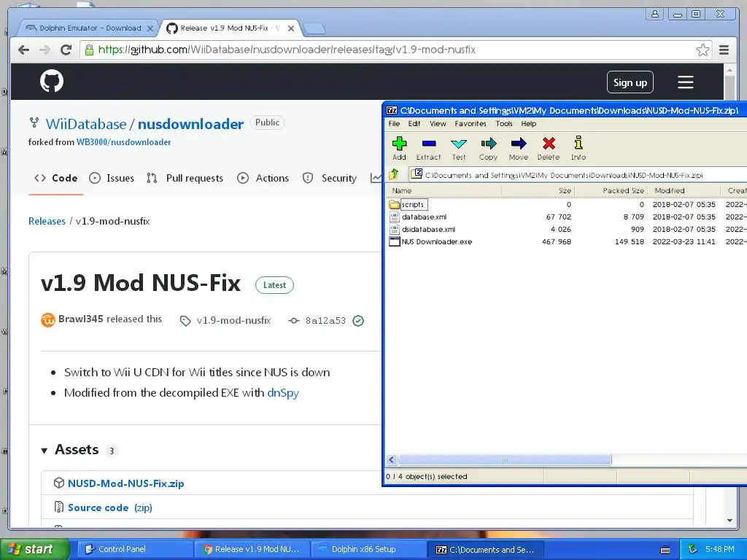Open the Help menu in 7-Zip
The height and width of the screenshot is (560, 747).
pos(528,124)
